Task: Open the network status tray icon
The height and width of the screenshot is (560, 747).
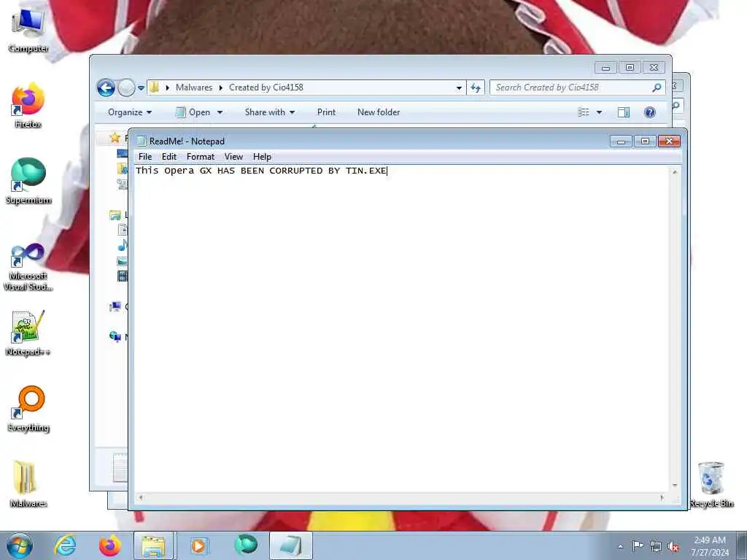Action: pos(656,547)
